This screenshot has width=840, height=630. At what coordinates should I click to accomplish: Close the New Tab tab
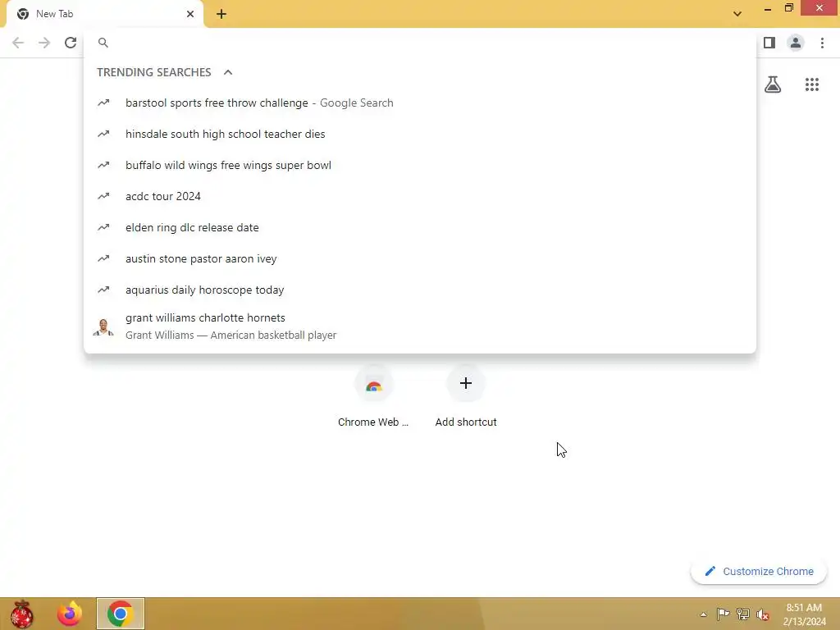coord(190,14)
